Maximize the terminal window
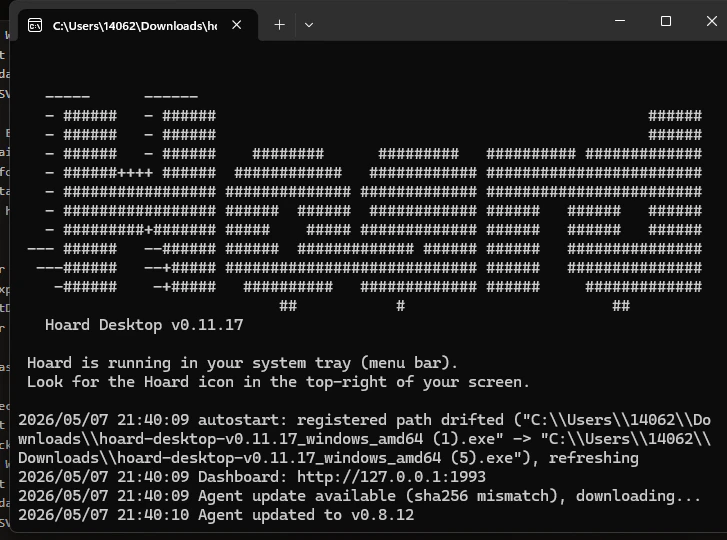This screenshot has height=540, width=727. 666,21
